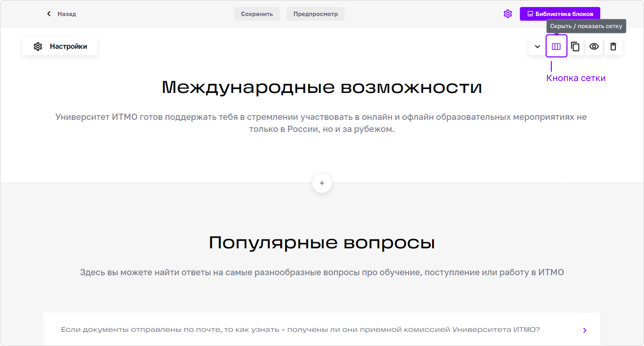Open block Настройки settings
Viewport: 644px width, 346px height.
(x=60, y=46)
